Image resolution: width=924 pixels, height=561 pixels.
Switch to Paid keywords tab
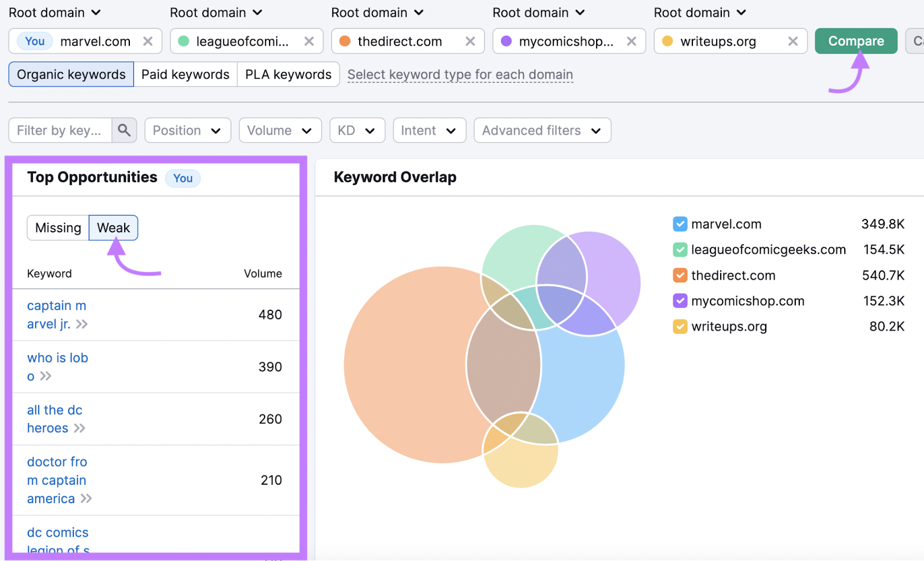pos(185,75)
